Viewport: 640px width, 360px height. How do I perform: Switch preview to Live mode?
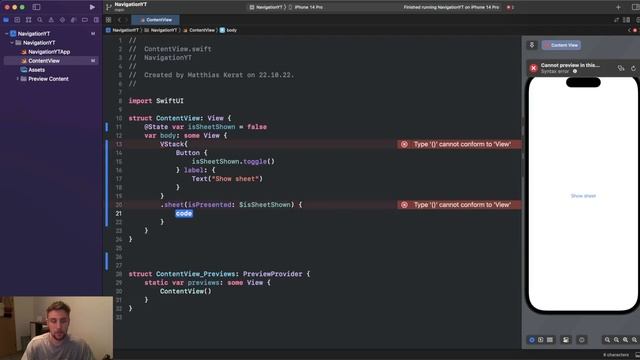531,340
